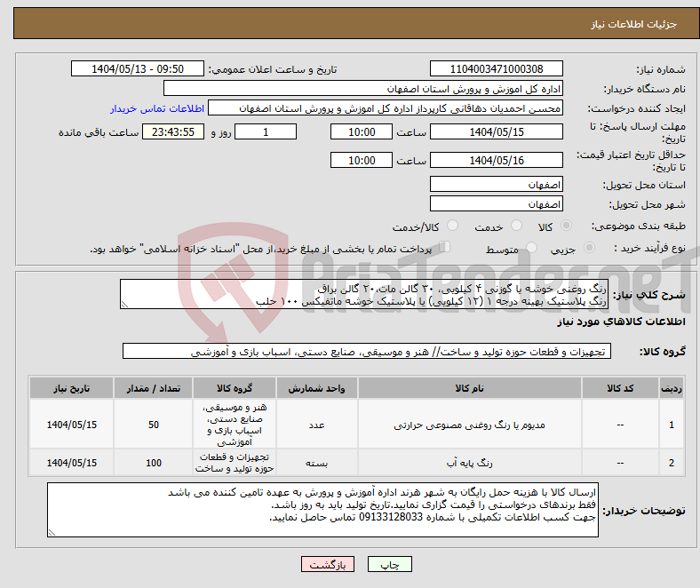The image size is (700, 588).
Task: Select the کالا radio button
Action: click(x=566, y=226)
